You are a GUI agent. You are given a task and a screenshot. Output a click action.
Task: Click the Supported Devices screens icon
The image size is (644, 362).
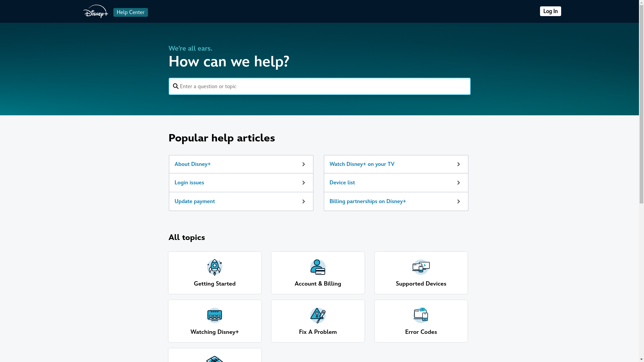click(421, 267)
